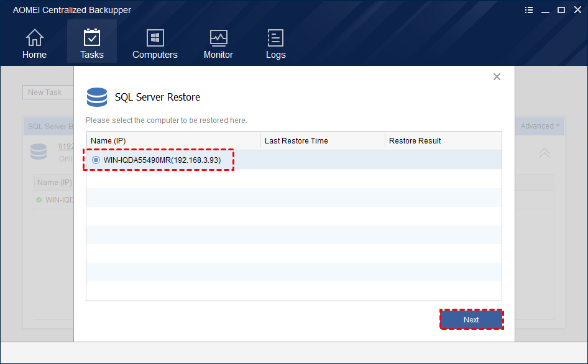Click the SQL Server Restore database icon

coord(97,97)
